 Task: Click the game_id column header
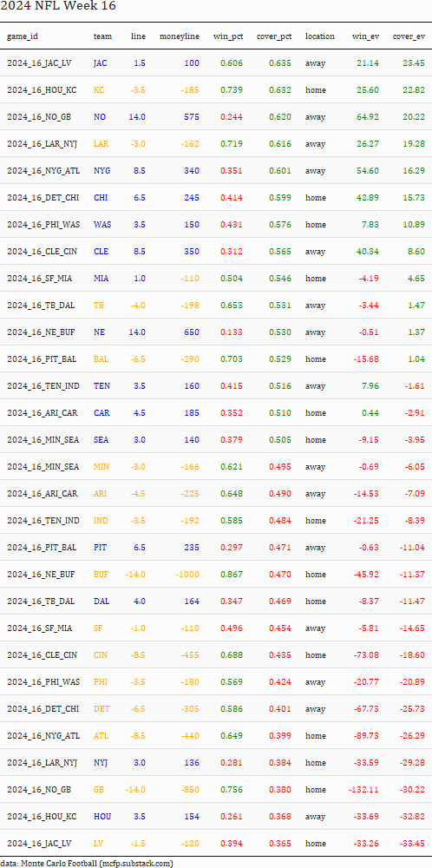tap(23, 36)
